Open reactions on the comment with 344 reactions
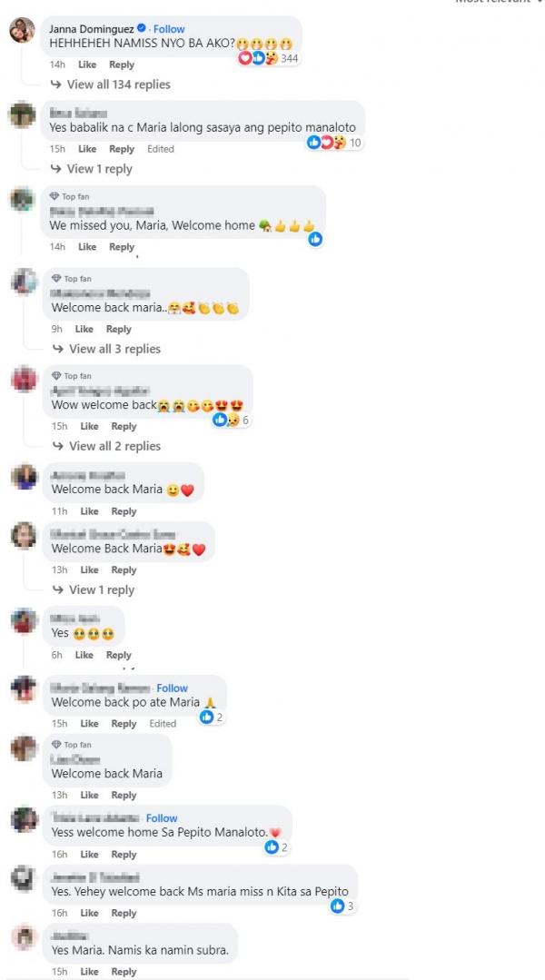The image size is (545, 980). (268, 58)
